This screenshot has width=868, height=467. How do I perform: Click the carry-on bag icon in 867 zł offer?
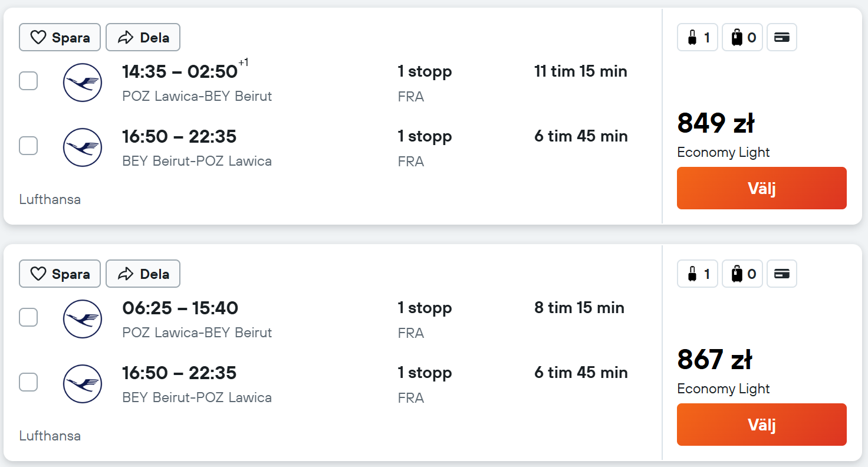(698, 274)
